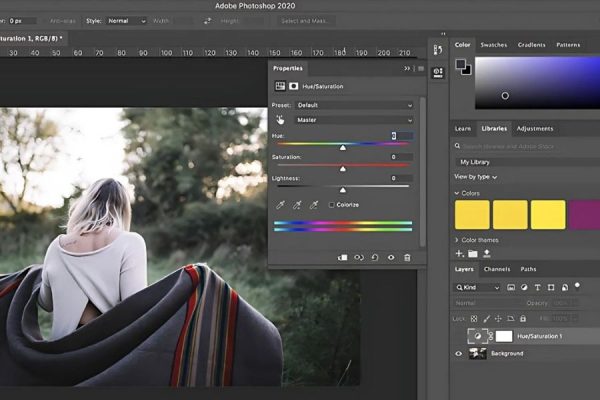Click the view previous state icon
Image resolution: width=600 pixels, height=400 pixels.
359,257
